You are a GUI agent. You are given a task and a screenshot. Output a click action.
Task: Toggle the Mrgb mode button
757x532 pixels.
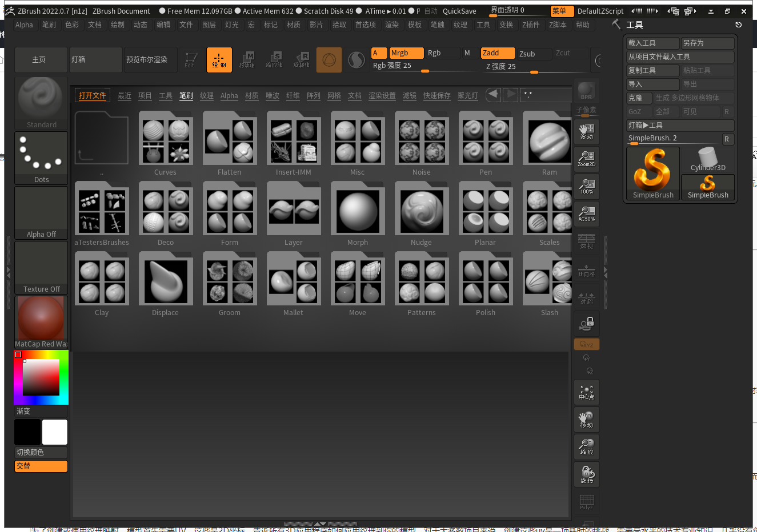click(406, 53)
